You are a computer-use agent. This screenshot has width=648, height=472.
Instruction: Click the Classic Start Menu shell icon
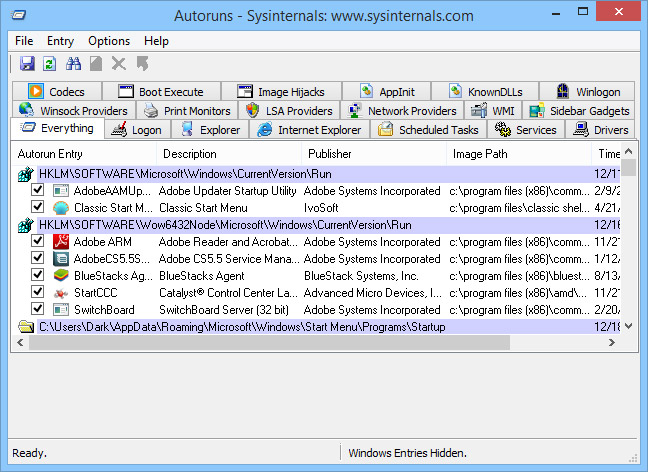point(60,207)
